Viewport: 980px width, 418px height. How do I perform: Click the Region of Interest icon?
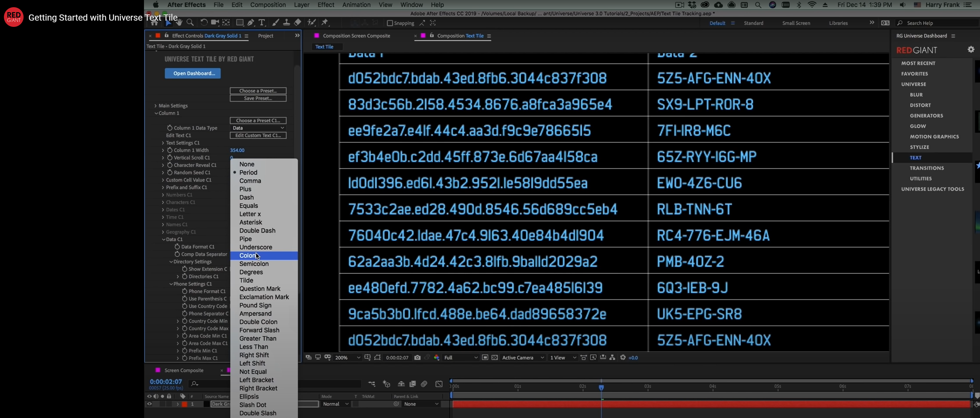click(485, 357)
